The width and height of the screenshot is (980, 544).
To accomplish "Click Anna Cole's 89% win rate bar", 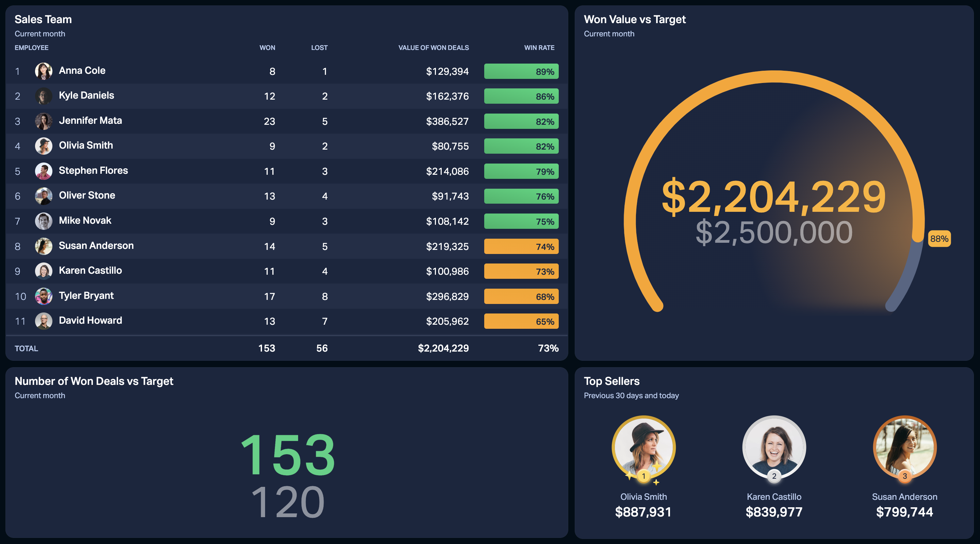I will (521, 71).
